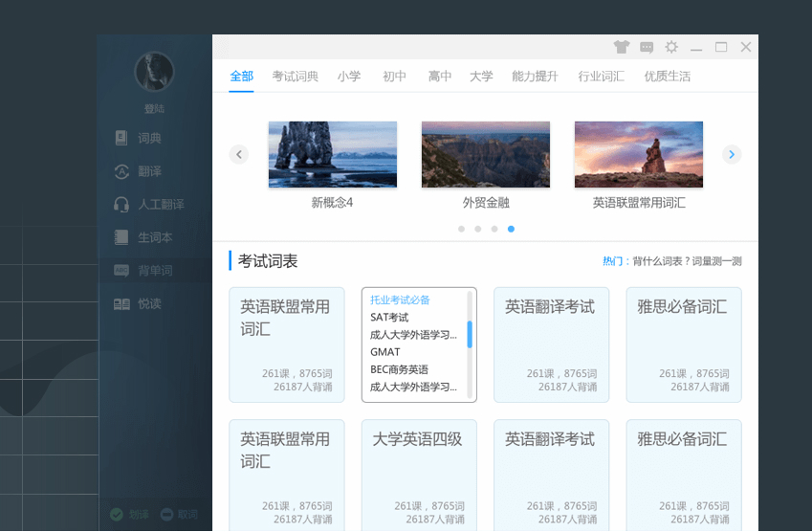Open the feedback message icon
This screenshot has height=532, width=812.
pos(647,48)
